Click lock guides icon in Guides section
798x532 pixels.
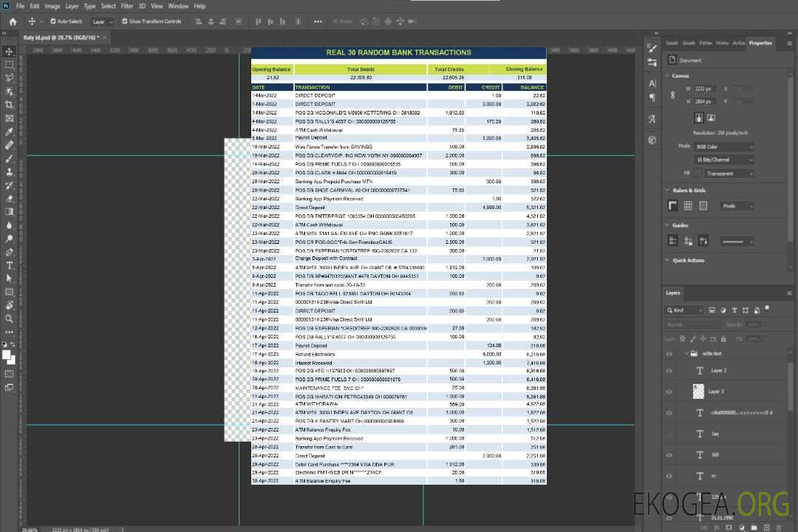[x=688, y=242]
